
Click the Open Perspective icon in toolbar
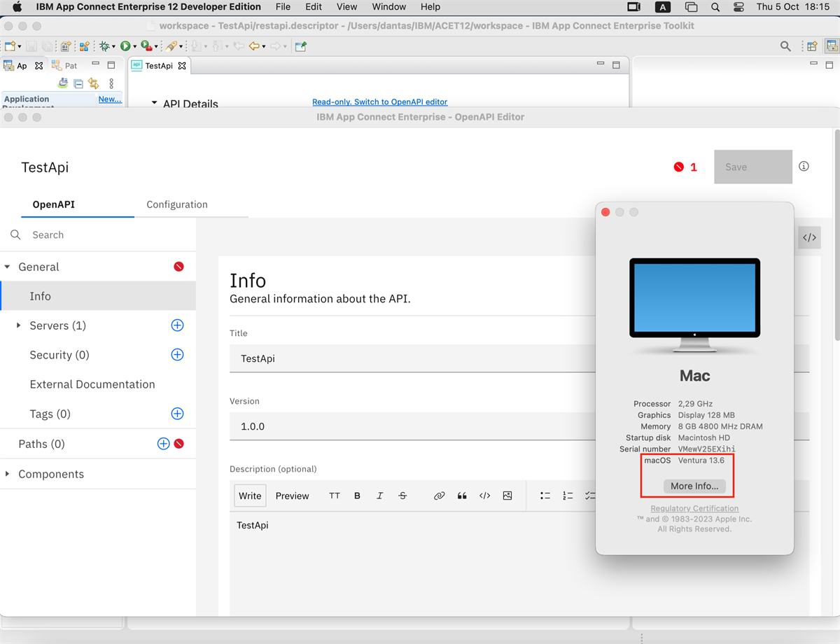[x=812, y=46]
